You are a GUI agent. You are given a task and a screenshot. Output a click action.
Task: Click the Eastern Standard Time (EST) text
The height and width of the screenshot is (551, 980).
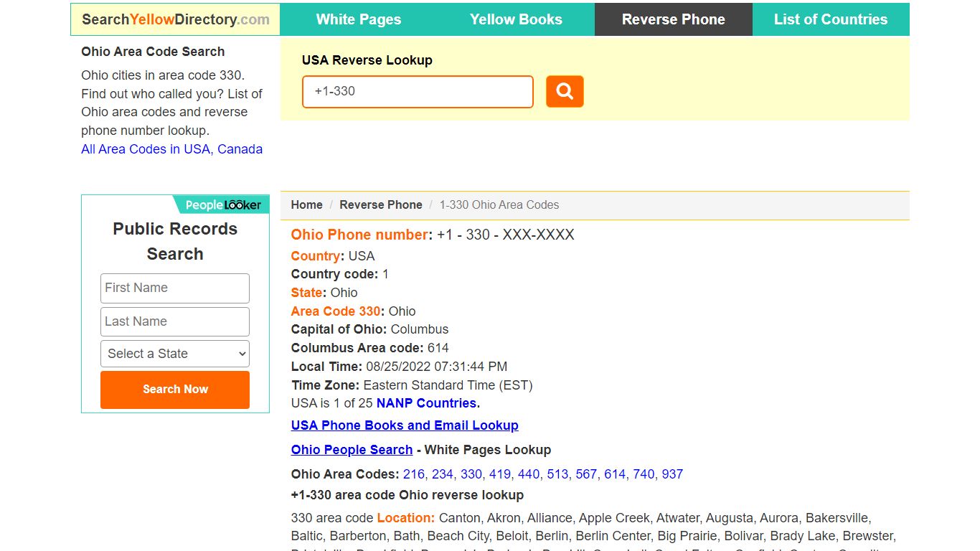point(448,385)
